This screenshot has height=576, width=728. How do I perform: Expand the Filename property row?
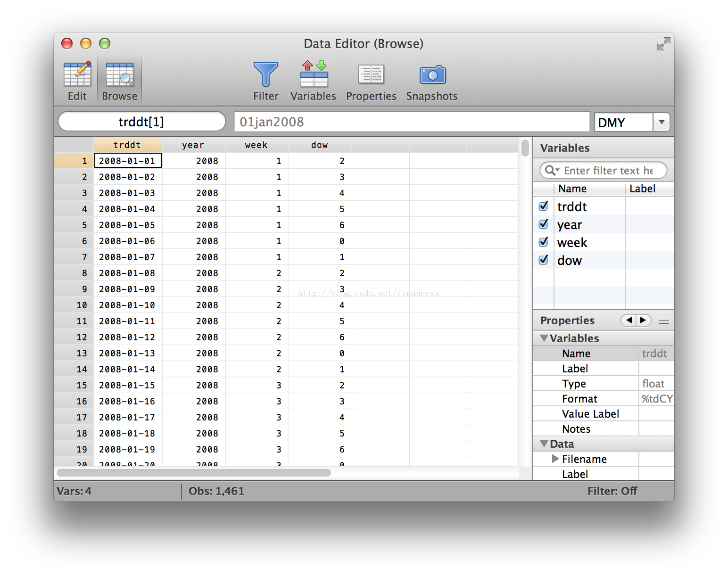pos(555,459)
